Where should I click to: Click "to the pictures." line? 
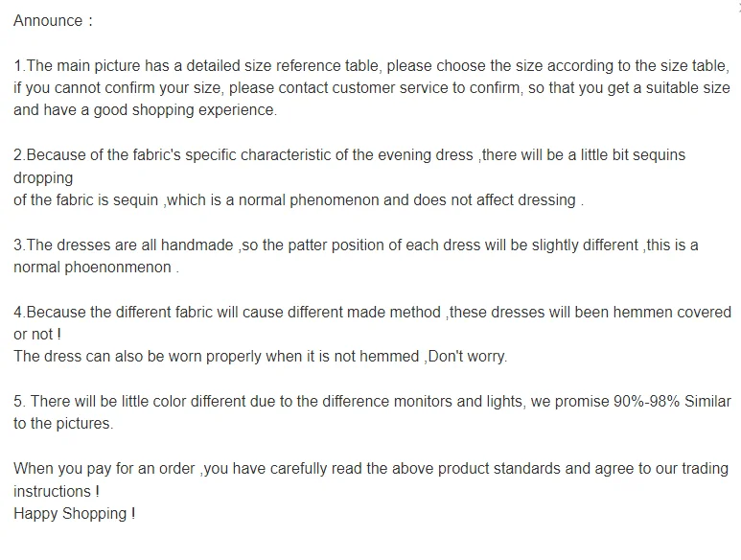coord(63,424)
